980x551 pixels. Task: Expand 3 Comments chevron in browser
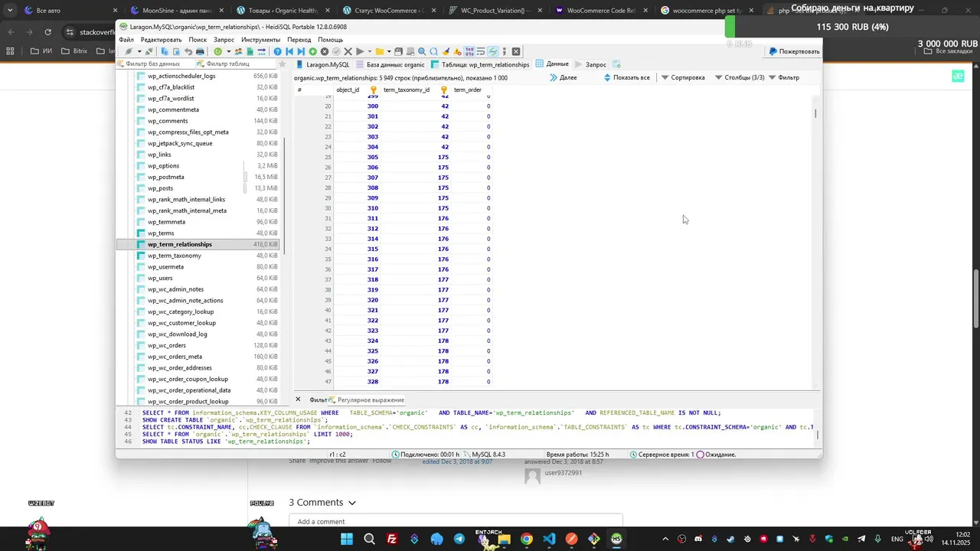[352, 503]
